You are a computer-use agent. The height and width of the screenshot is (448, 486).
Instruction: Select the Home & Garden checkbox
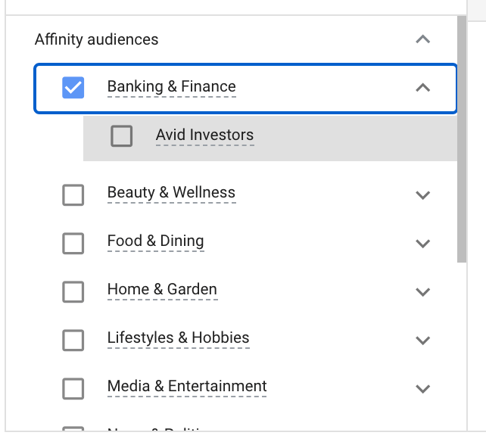pos(73,292)
